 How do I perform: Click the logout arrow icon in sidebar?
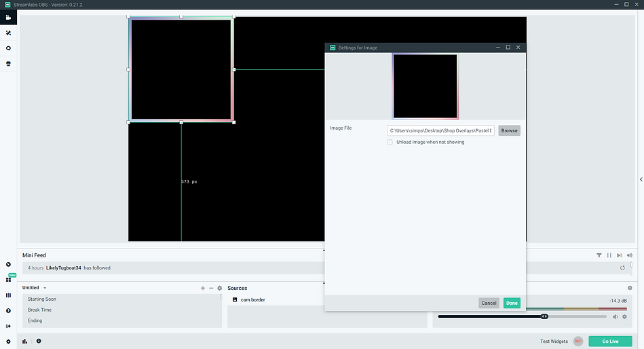[8, 326]
